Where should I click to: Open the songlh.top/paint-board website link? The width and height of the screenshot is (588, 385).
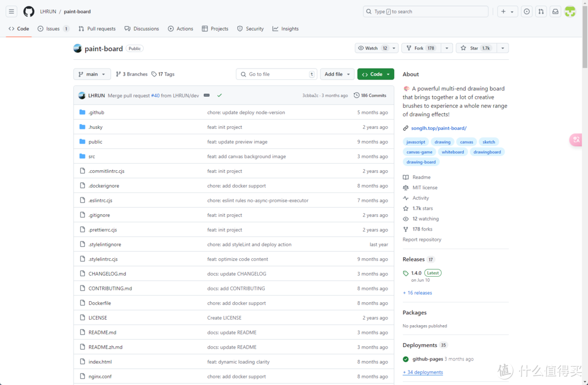point(438,128)
